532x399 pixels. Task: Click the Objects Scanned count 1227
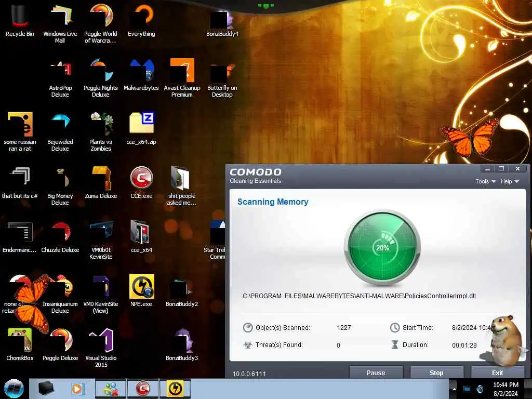pyautogui.click(x=344, y=328)
